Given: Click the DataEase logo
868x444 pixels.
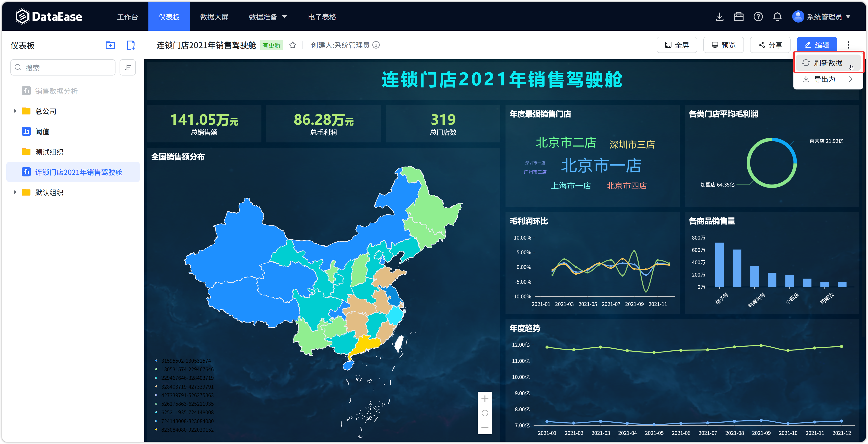Looking at the screenshot, I should tap(48, 16).
